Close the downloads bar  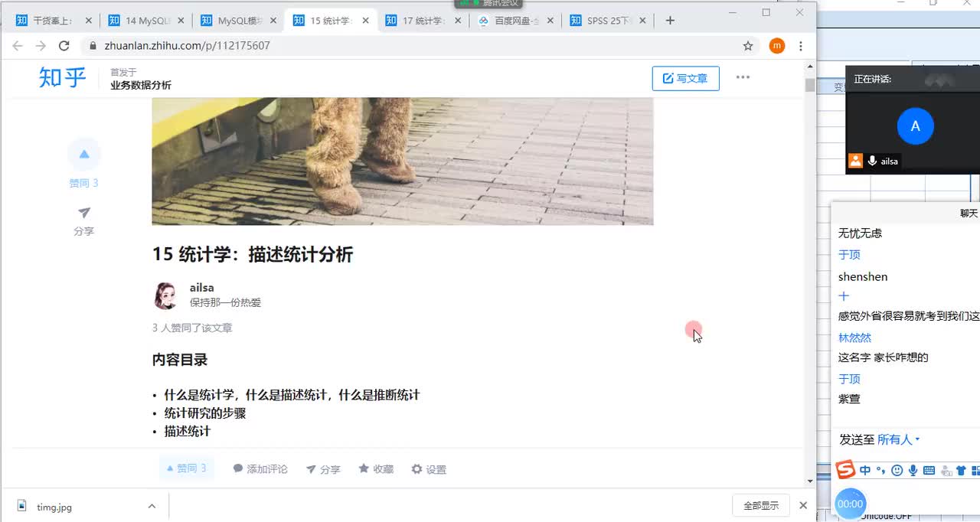pos(803,505)
